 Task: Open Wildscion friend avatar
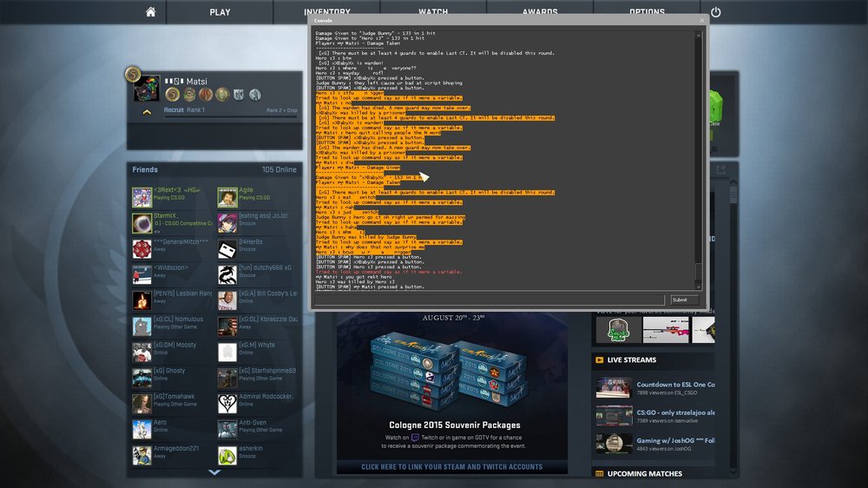[141, 274]
